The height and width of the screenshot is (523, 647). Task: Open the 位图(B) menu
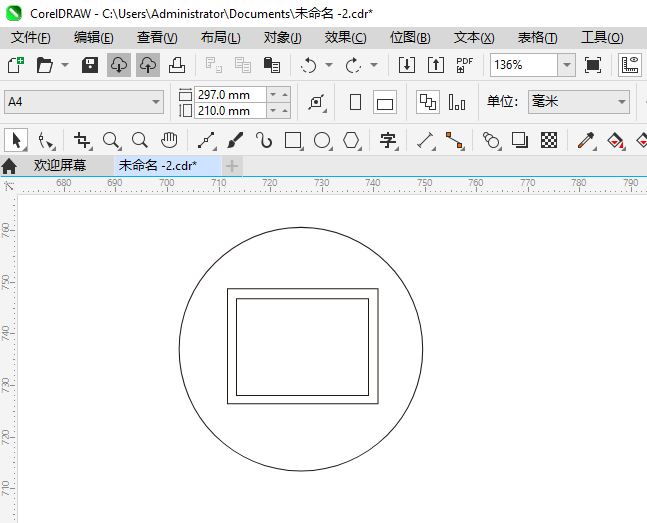(410, 38)
